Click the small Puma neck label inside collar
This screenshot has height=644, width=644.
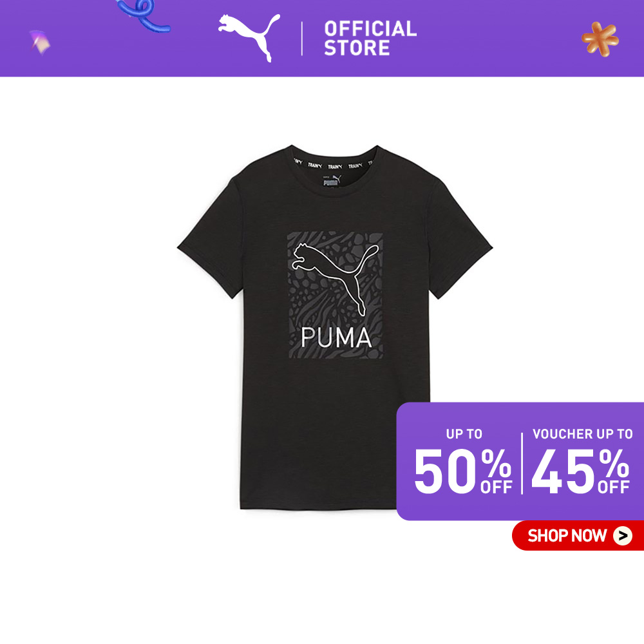click(x=332, y=180)
